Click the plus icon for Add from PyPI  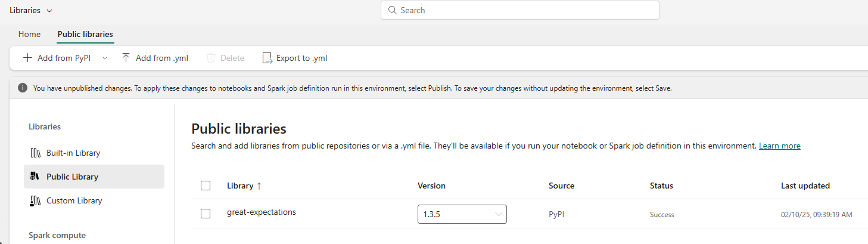27,58
